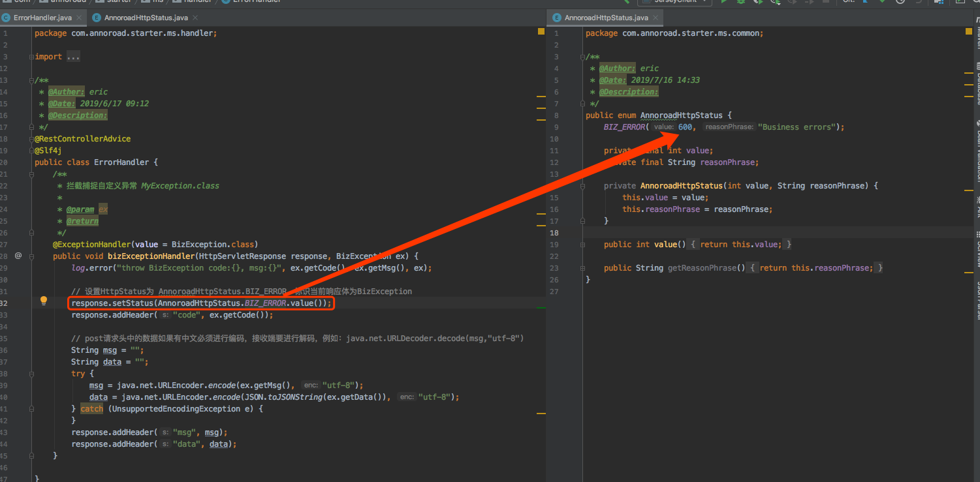Click 'package com.annoroad.starter.ms.handler;' line
980x482 pixels.
point(125,33)
